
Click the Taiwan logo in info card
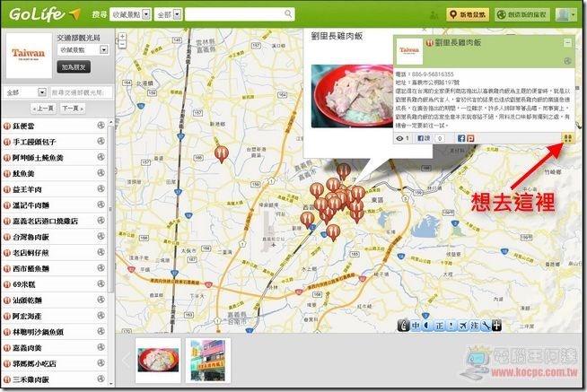point(409,51)
